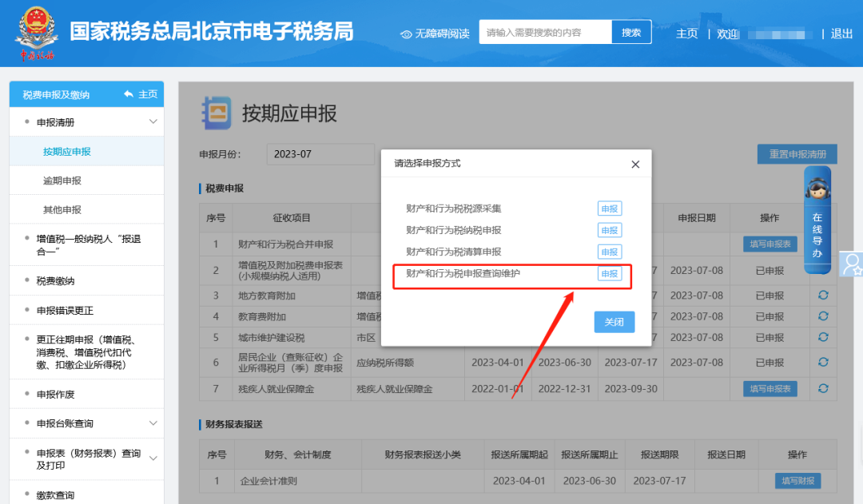This screenshot has height=504, width=863.
Task: Click the 填写财报 button
Action: [x=797, y=481]
